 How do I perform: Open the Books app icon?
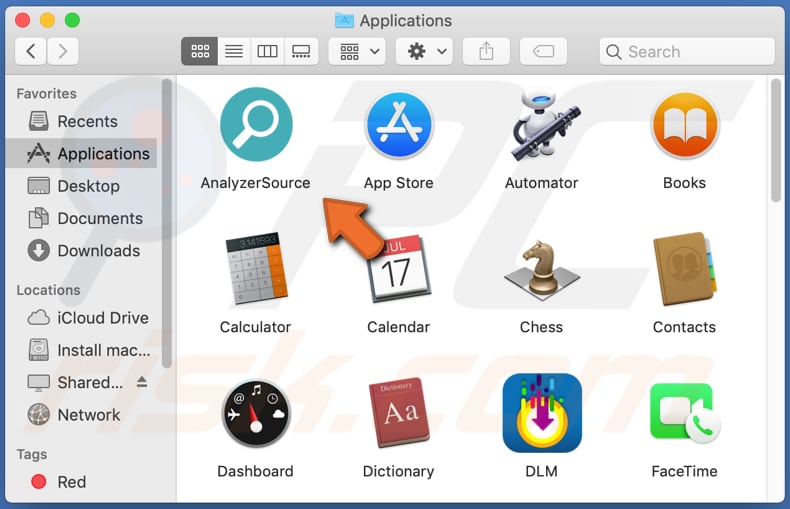tap(685, 125)
